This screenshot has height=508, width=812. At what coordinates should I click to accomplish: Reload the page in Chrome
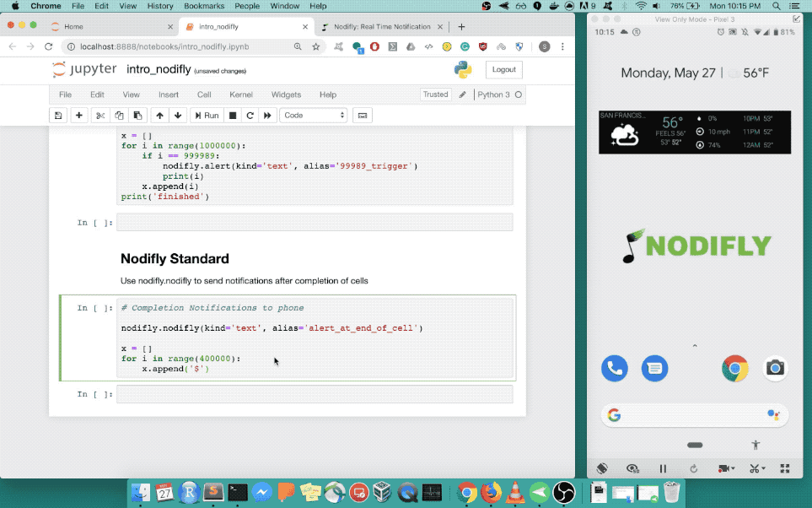[48, 46]
